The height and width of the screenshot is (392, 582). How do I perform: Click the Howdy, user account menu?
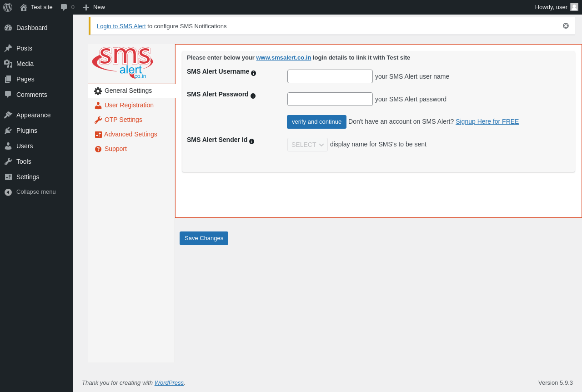557,7
